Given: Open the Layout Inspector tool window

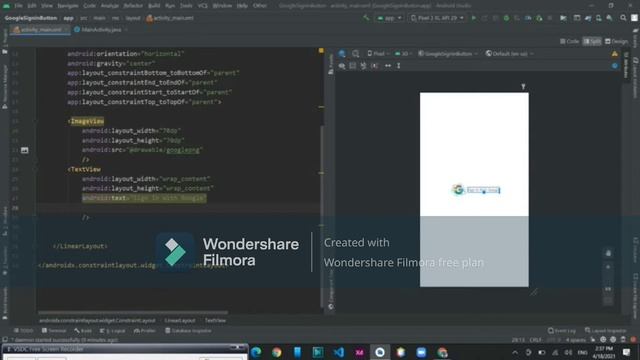Looking at the screenshot, I should click(x=606, y=331).
